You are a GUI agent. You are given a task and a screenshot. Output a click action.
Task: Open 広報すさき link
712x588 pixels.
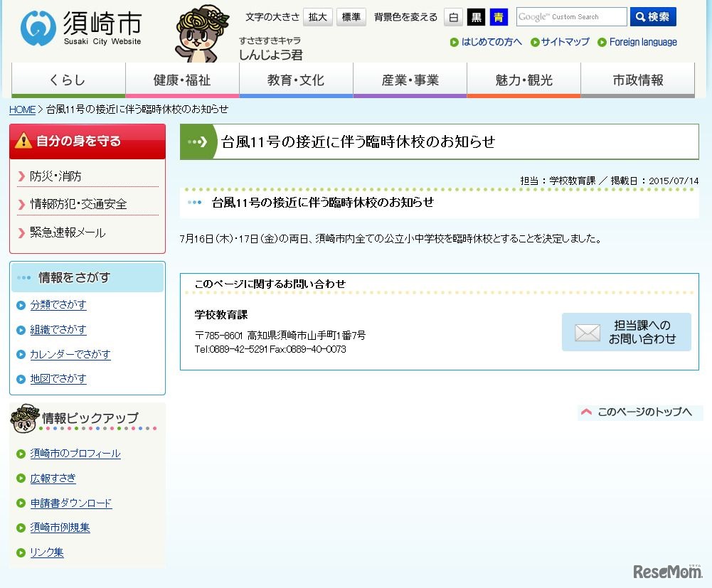[53, 478]
